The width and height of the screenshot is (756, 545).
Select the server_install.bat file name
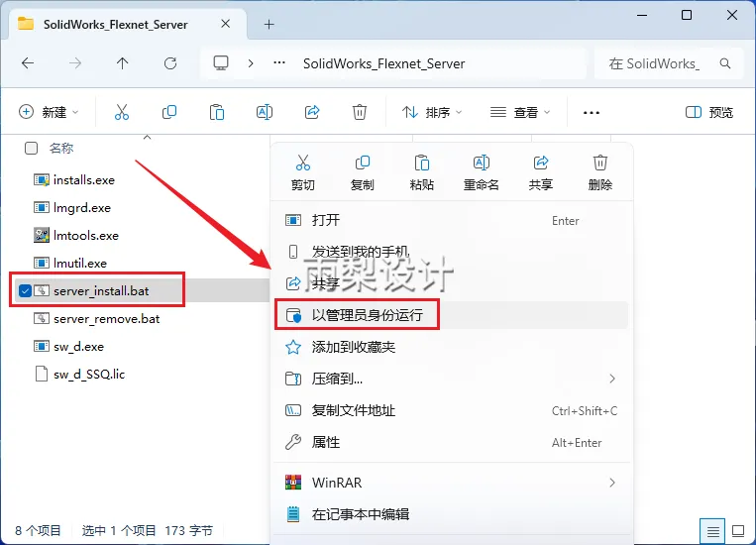(101, 291)
